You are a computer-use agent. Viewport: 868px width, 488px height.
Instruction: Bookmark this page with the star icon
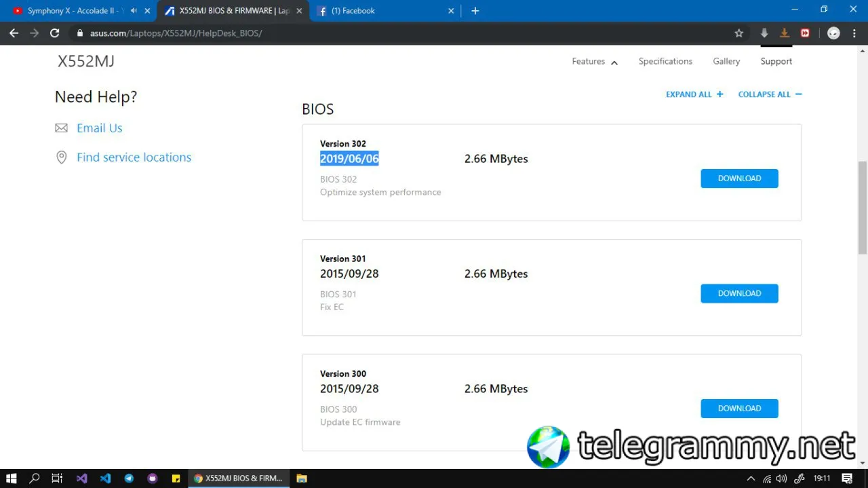click(739, 33)
